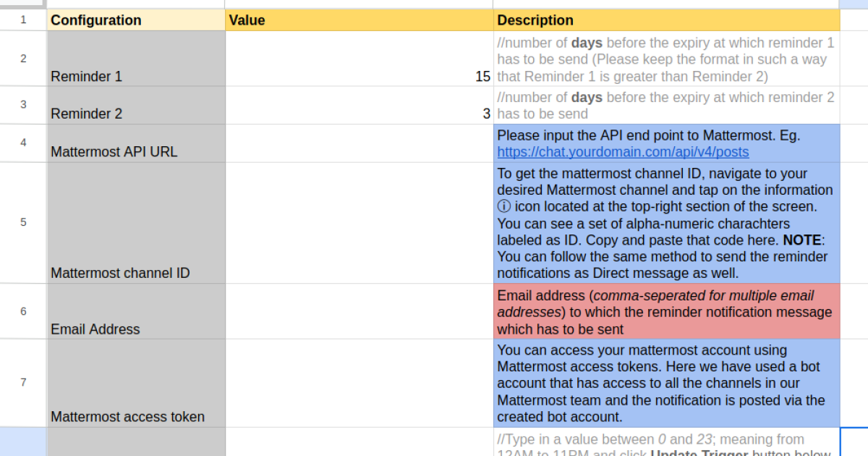The height and width of the screenshot is (456, 868).
Task: Select the Value header cell
Action: click(x=359, y=20)
